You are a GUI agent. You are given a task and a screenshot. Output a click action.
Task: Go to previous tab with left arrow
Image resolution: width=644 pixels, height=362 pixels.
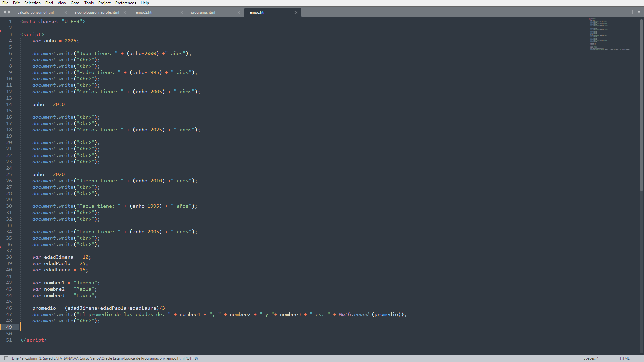point(5,12)
